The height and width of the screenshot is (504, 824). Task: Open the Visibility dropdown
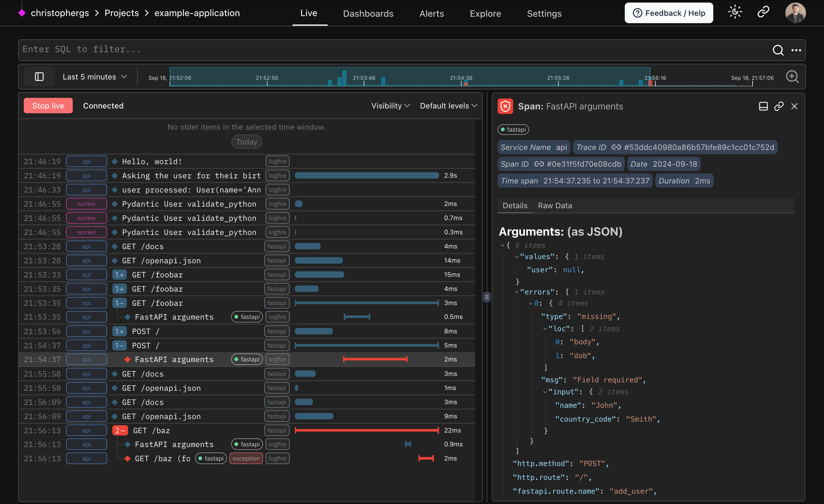pyautogui.click(x=390, y=106)
